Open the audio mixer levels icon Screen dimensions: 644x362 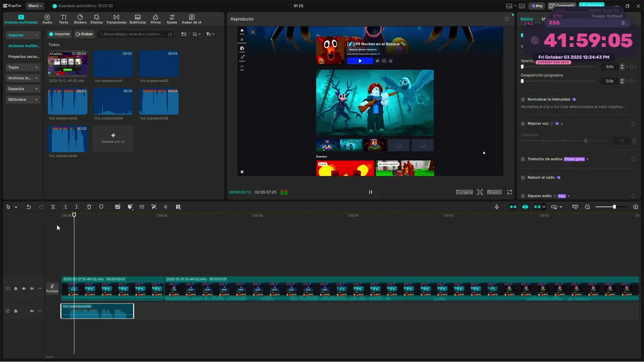click(x=142, y=207)
